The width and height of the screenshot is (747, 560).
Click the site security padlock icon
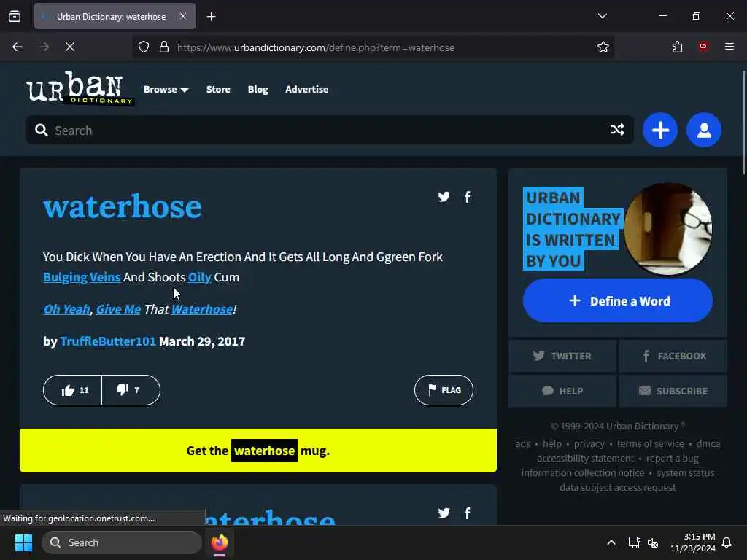164,47
